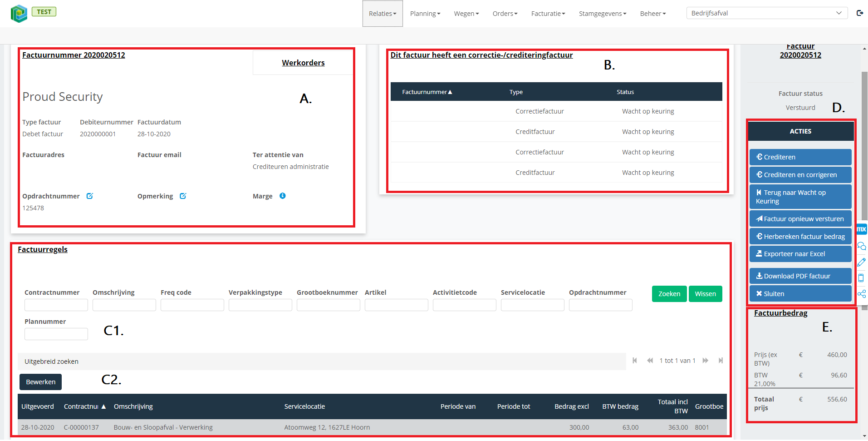Image resolution: width=868 pixels, height=441 pixels.
Task: Click the Status column header
Action: [625, 92]
